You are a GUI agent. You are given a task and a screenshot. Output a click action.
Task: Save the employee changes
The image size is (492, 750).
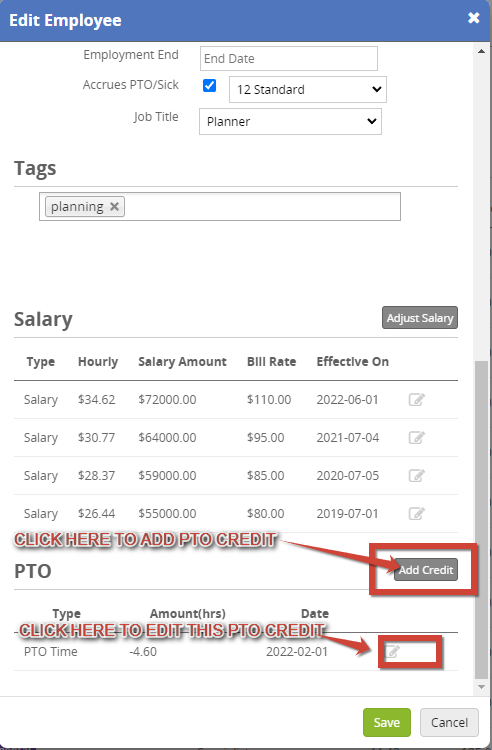[x=387, y=722]
